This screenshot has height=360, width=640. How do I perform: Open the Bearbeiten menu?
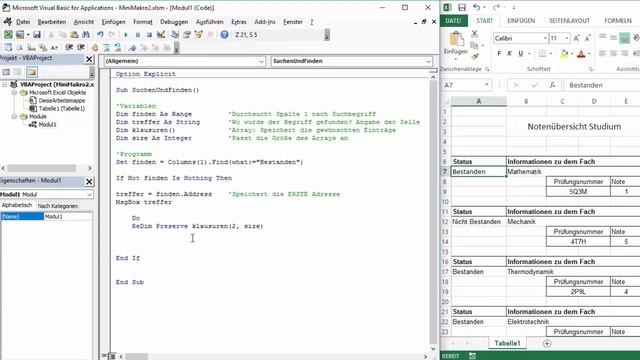(x=51, y=22)
